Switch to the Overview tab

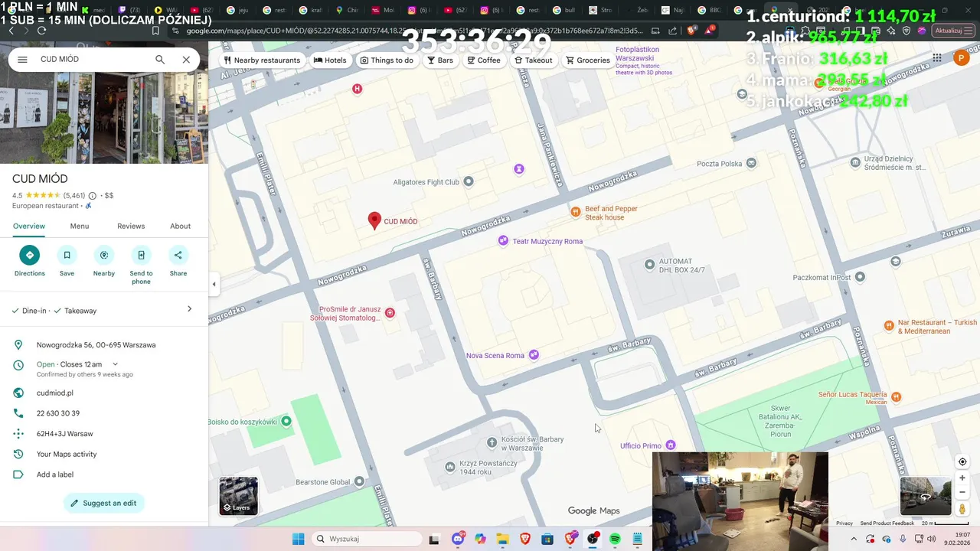(29, 226)
